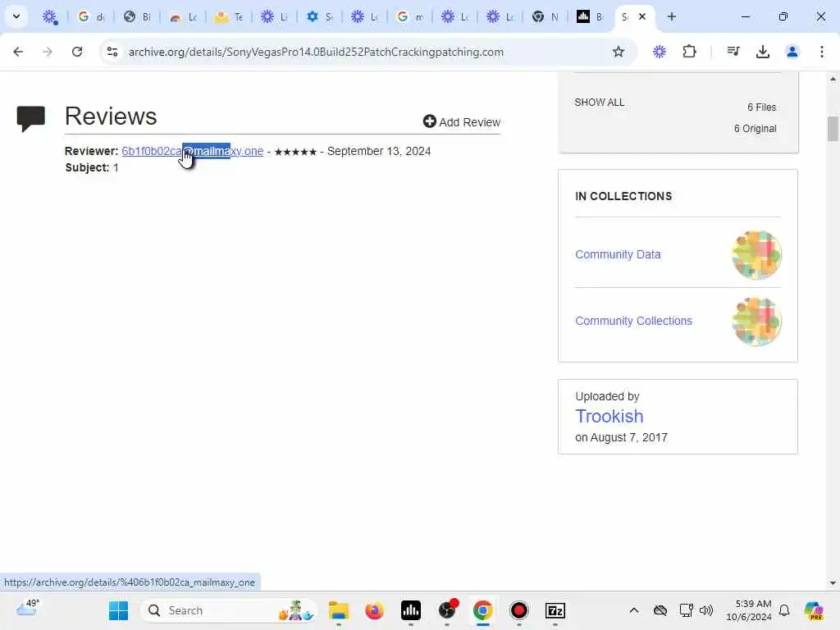Open the Community Data collection link

618,254
